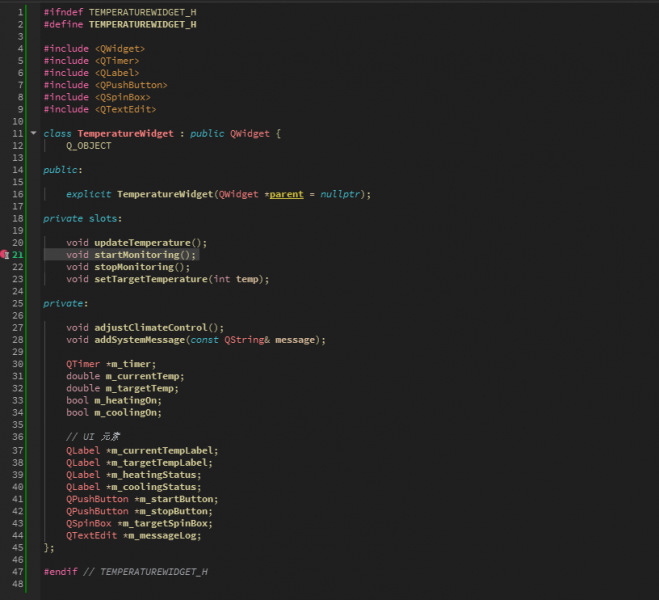Click the QTextEdit include header
Image resolution: width=659 pixels, height=600 pixels.
click(126, 109)
